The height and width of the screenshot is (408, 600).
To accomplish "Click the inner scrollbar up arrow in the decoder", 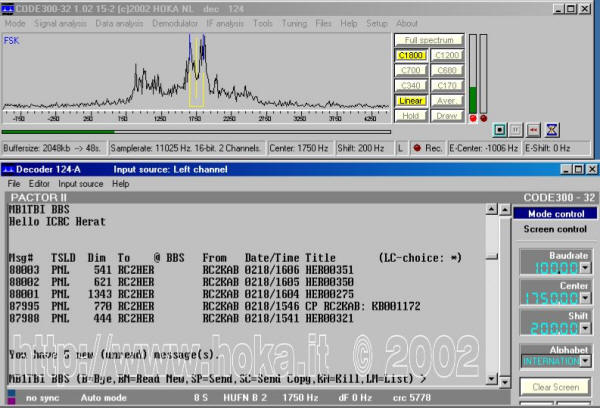I will coord(491,209).
